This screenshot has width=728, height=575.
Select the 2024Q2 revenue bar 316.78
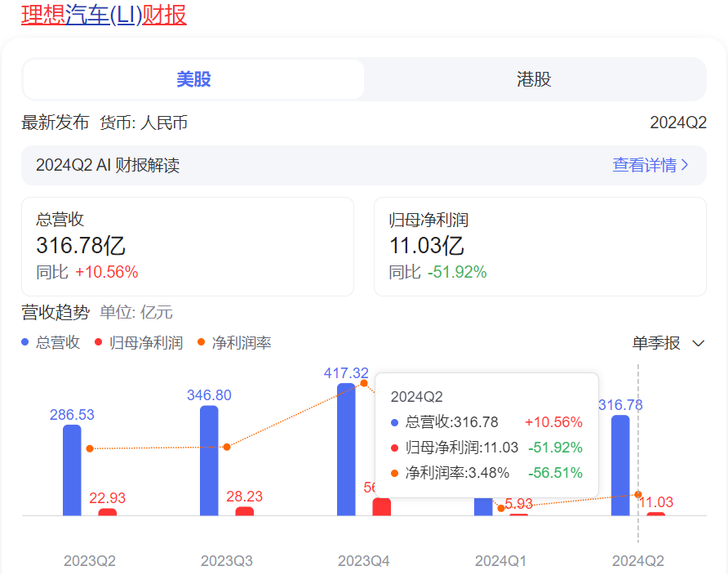[620, 466]
